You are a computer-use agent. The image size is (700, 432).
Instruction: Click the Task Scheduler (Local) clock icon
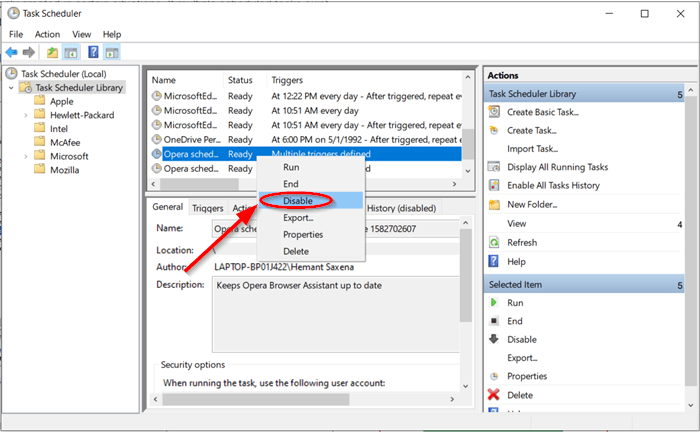coord(12,73)
